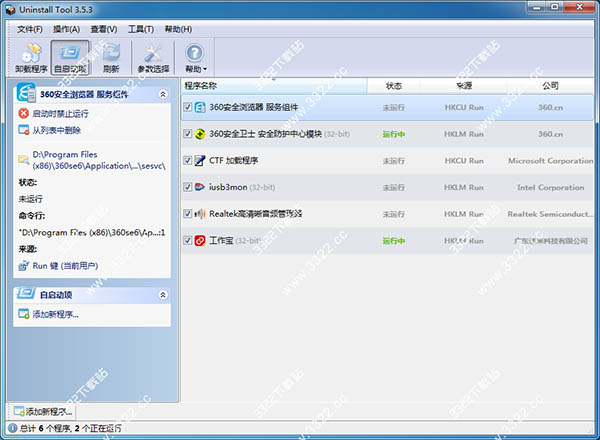Open 参数选择 preferences toolbar icon
Screen dimensions: 600x440
[x=153, y=54]
